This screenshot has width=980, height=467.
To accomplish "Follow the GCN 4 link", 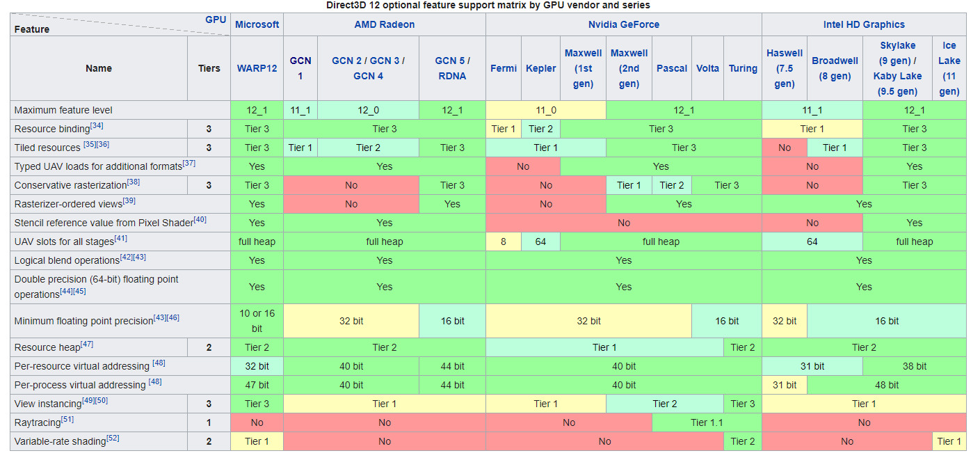I will coord(369,76).
